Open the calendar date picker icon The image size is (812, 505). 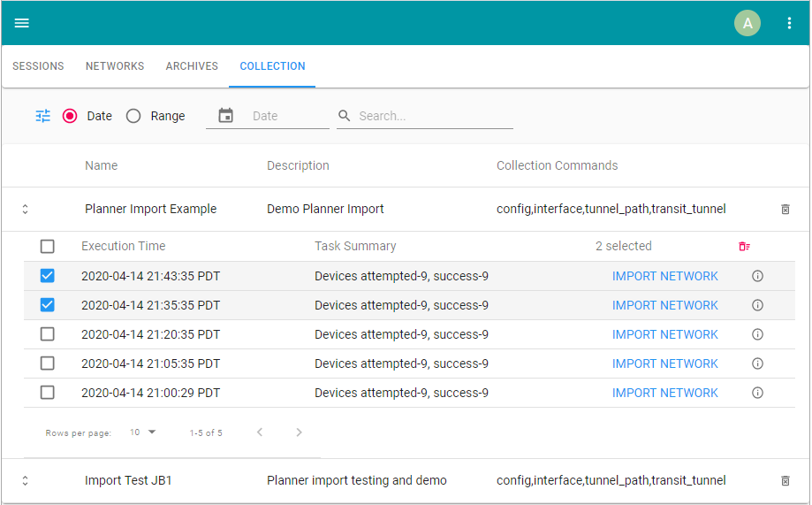[x=225, y=116]
